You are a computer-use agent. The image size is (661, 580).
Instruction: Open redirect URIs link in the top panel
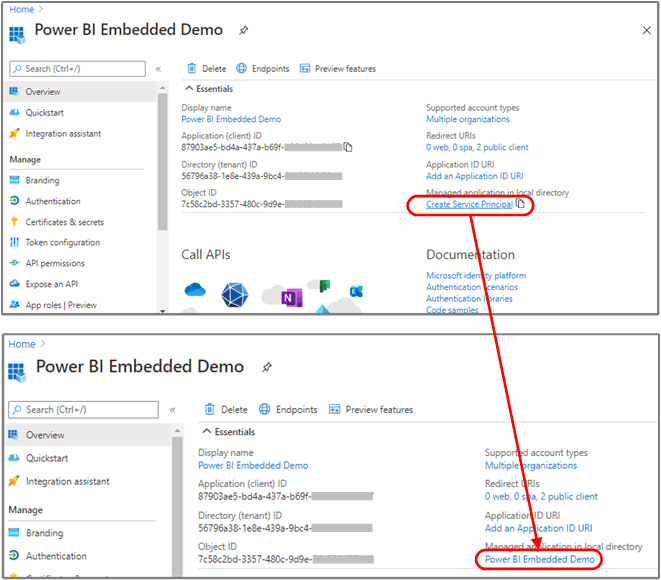click(477, 147)
